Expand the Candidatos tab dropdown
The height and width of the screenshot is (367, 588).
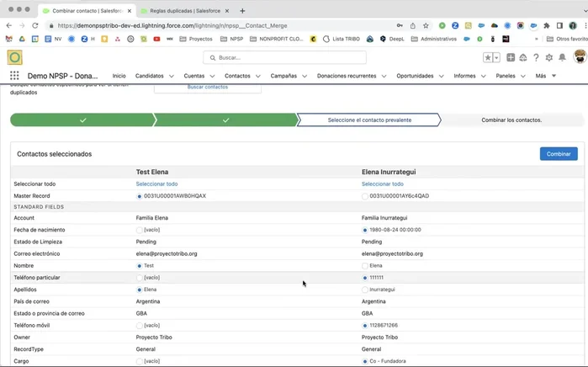(x=172, y=76)
